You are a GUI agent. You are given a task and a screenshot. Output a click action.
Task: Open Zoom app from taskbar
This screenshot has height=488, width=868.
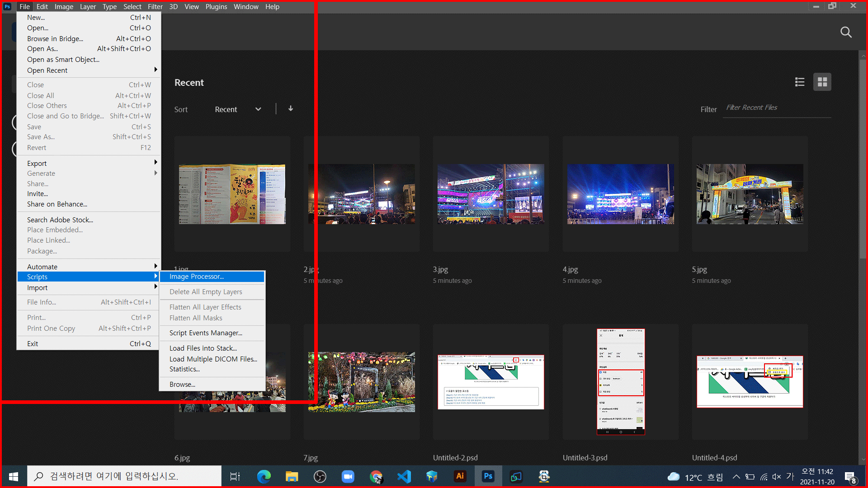coord(348,476)
